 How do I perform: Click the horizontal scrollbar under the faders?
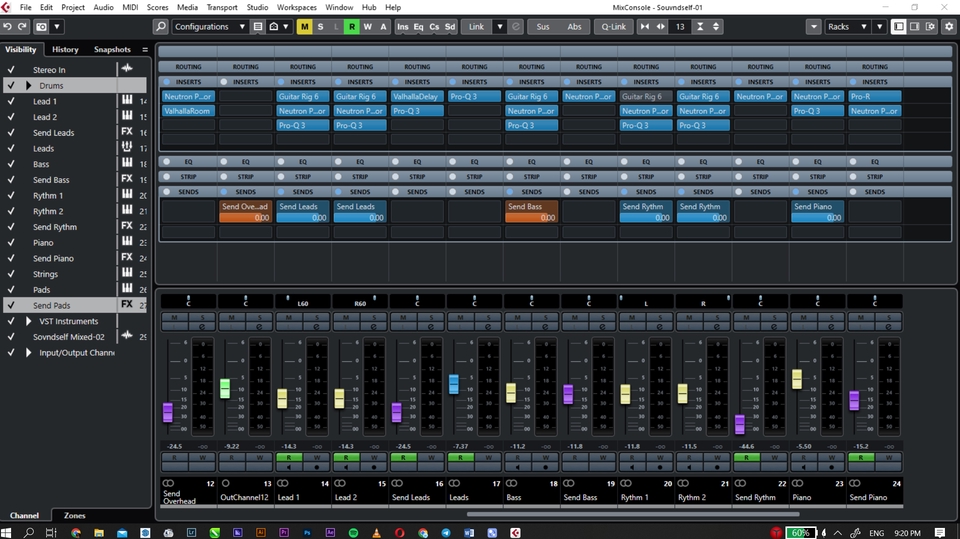[x=632, y=514]
